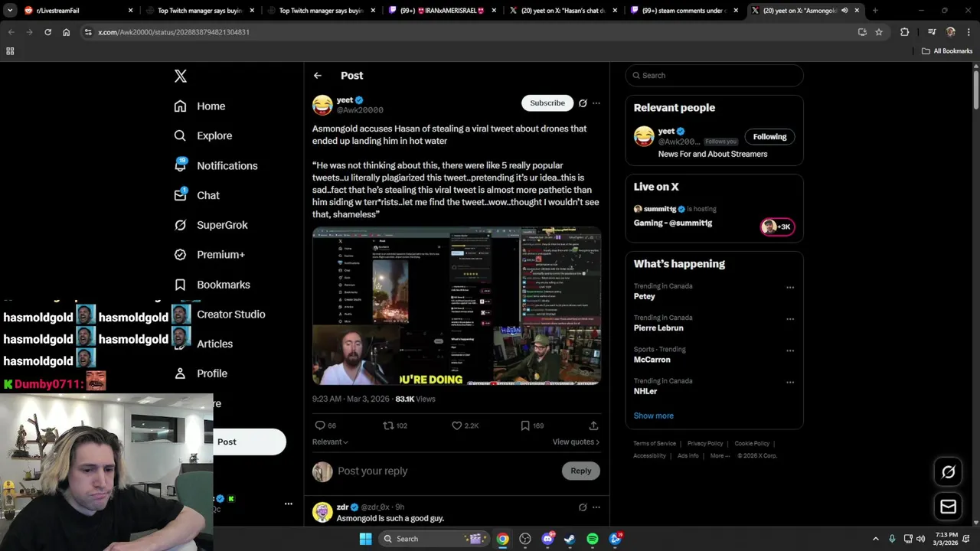Open Windows Start menu
Viewport: 980px width, 551px height.
[x=366, y=539]
